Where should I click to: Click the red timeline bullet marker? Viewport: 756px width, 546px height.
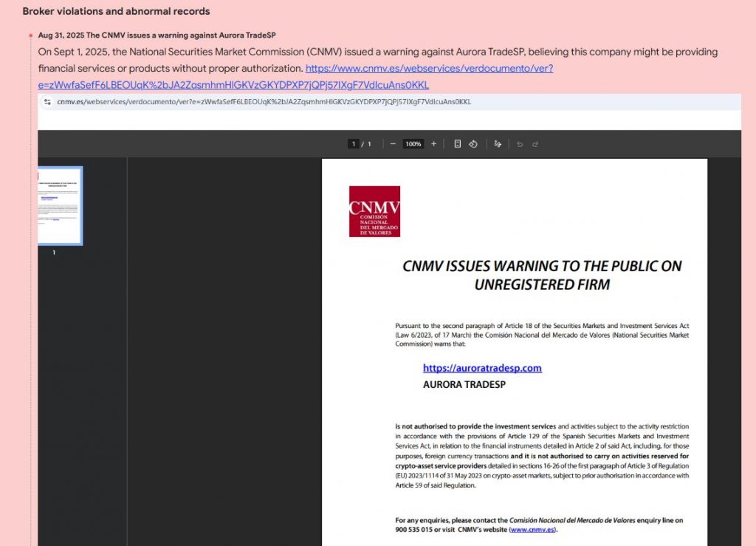coord(31,35)
